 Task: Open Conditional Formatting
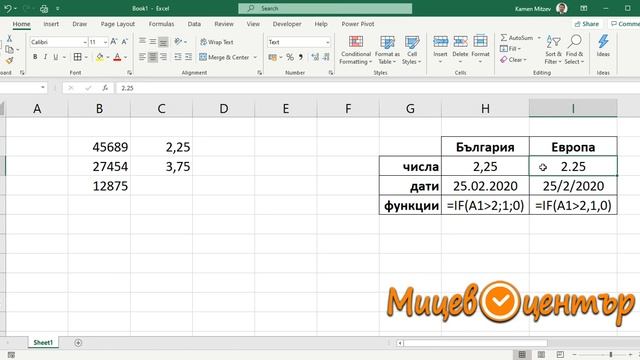click(356, 50)
